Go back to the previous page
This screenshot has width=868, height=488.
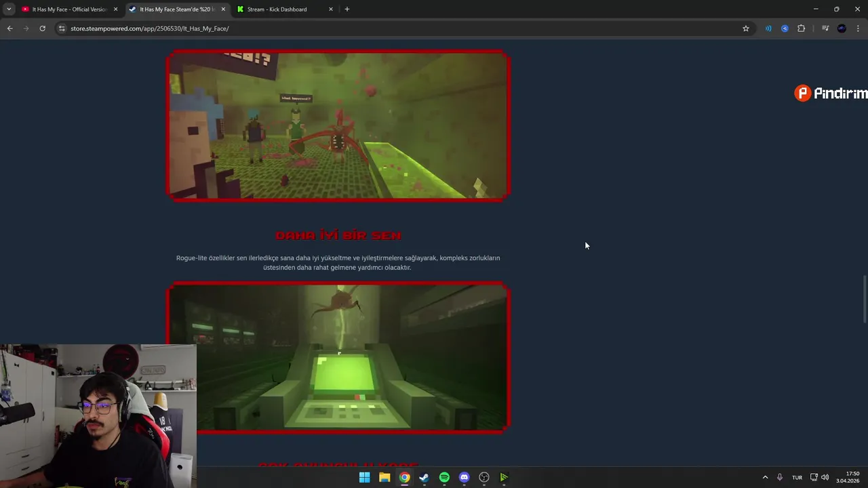click(x=9, y=28)
